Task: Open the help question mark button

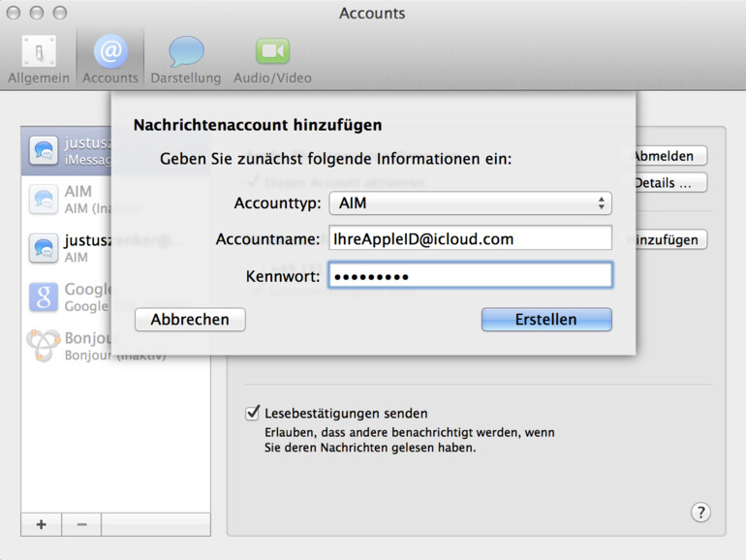Action: pos(700,513)
